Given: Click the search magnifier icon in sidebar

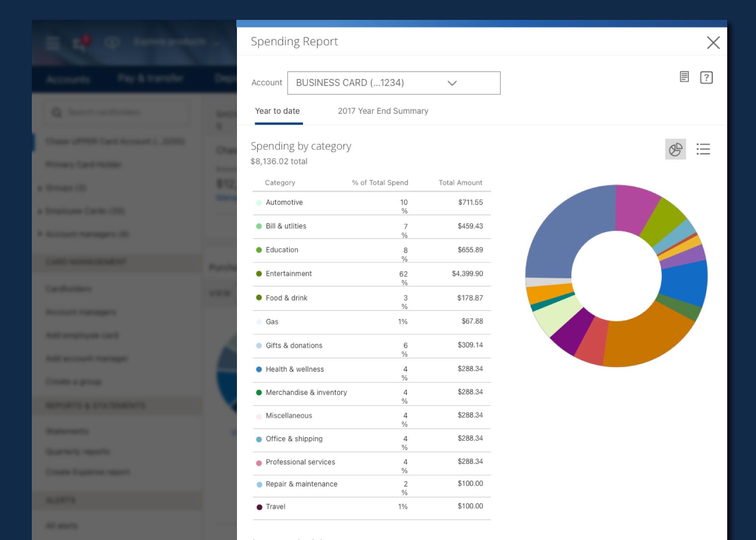Looking at the screenshot, I should [57, 113].
